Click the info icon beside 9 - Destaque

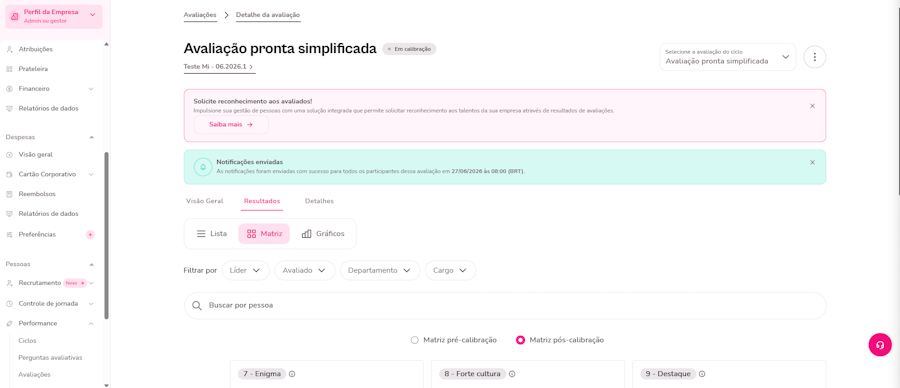[702, 374]
